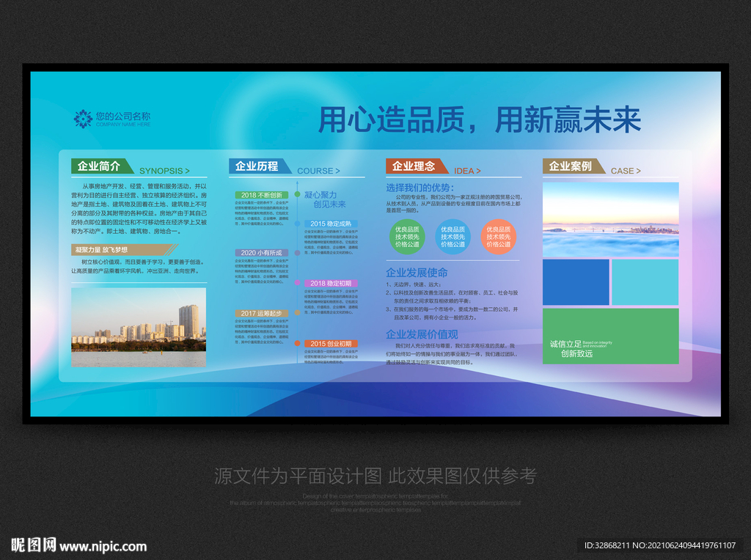Select the paragraph starting '树立核心价值观'

tap(139, 267)
